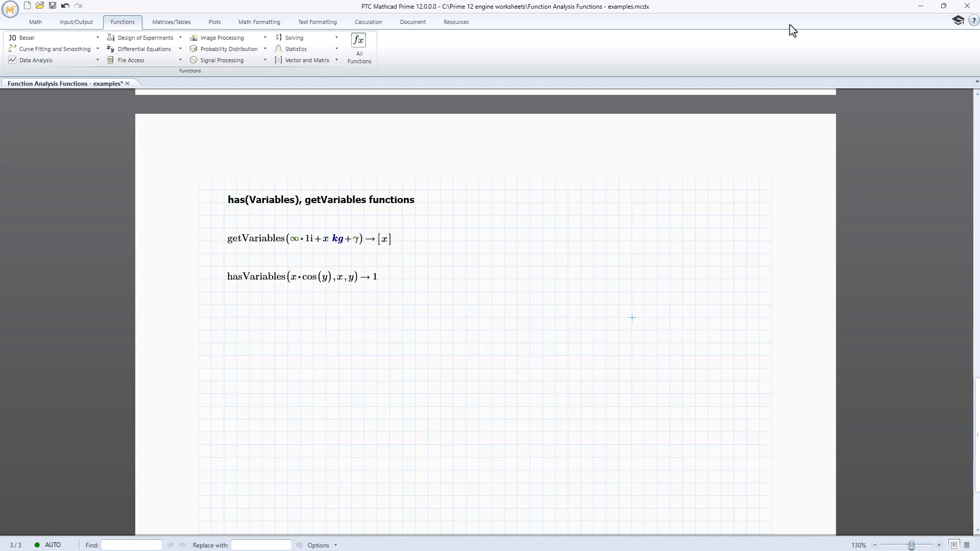
Task: Undo the last action
Action: (65, 6)
